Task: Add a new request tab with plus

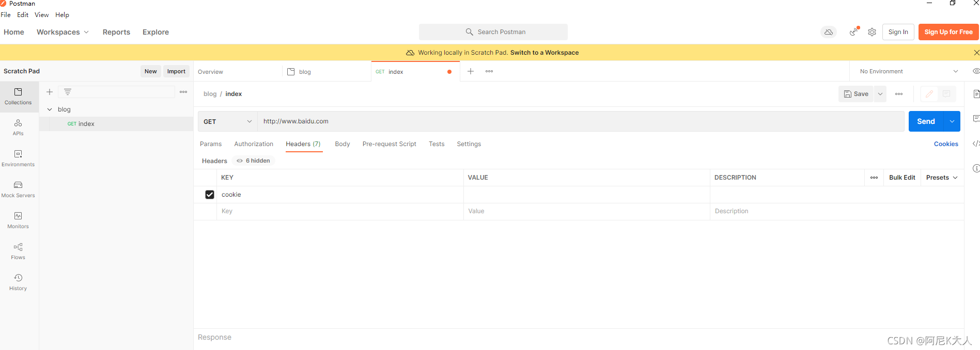Action: pyautogui.click(x=471, y=71)
